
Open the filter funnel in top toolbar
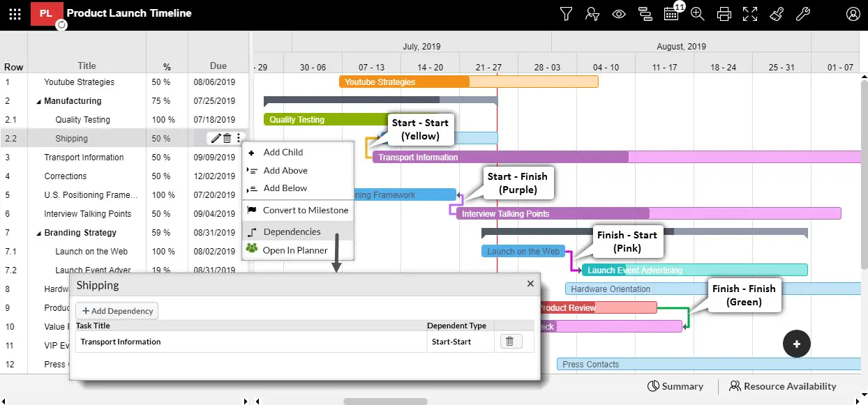coord(566,14)
